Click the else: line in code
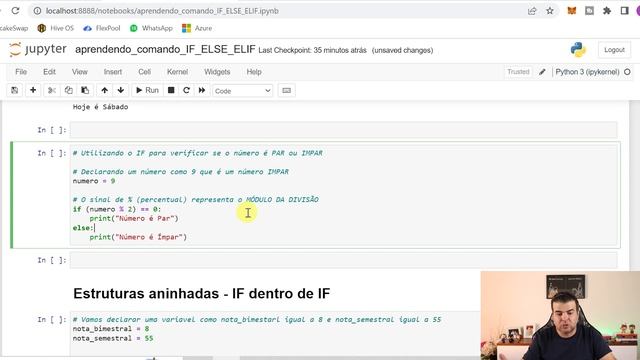 point(83,228)
